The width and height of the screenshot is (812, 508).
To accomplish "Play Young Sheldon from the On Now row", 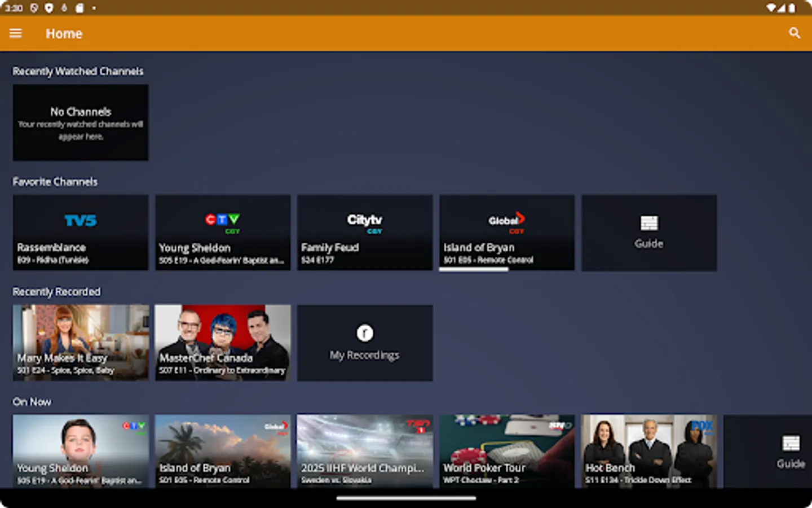I will pos(80,450).
